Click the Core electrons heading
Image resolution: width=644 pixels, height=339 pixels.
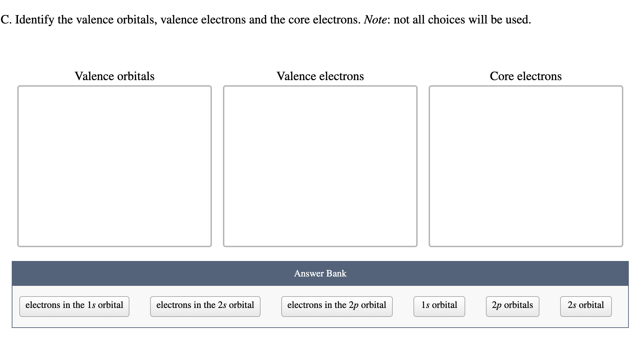point(525,76)
